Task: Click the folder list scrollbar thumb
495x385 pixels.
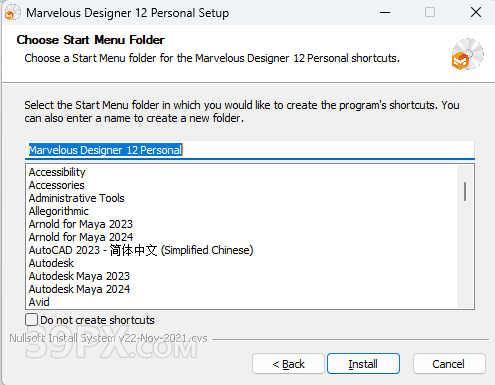Action: [x=465, y=191]
